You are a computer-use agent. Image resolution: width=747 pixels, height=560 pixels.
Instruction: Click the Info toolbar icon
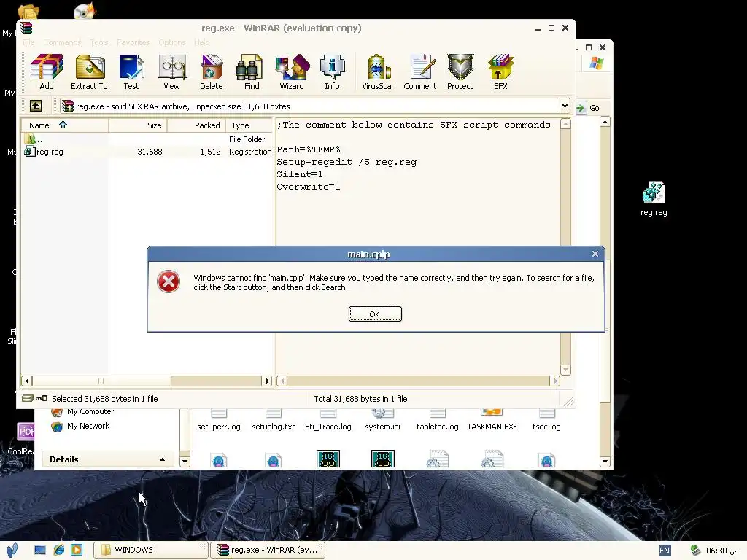[332, 72]
